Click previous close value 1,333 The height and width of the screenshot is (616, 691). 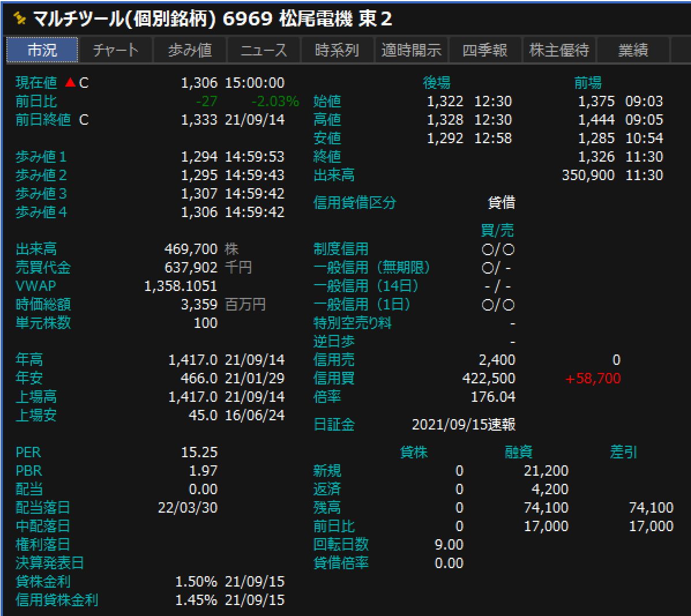(x=199, y=120)
